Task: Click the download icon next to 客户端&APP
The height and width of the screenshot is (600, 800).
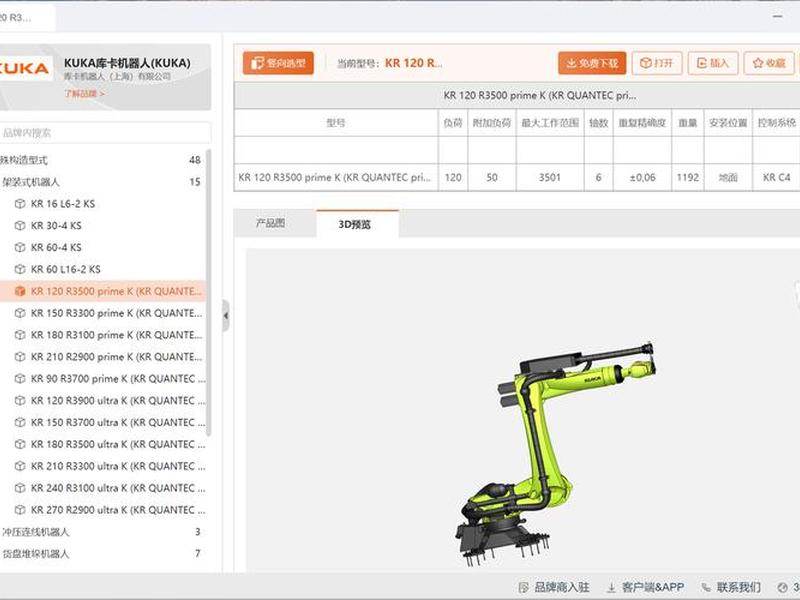Action: coord(611,588)
